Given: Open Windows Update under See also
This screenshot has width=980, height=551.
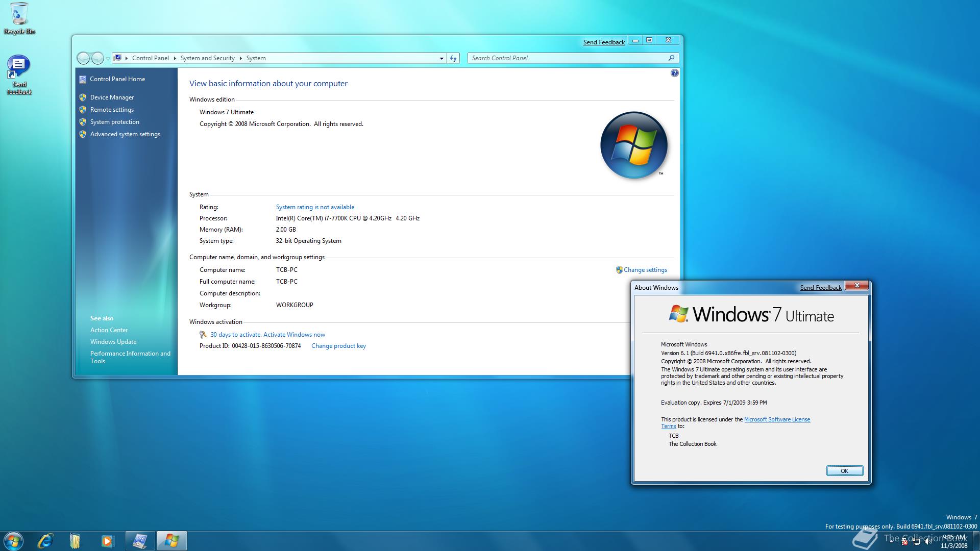Looking at the screenshot, I should pos(113,342).
